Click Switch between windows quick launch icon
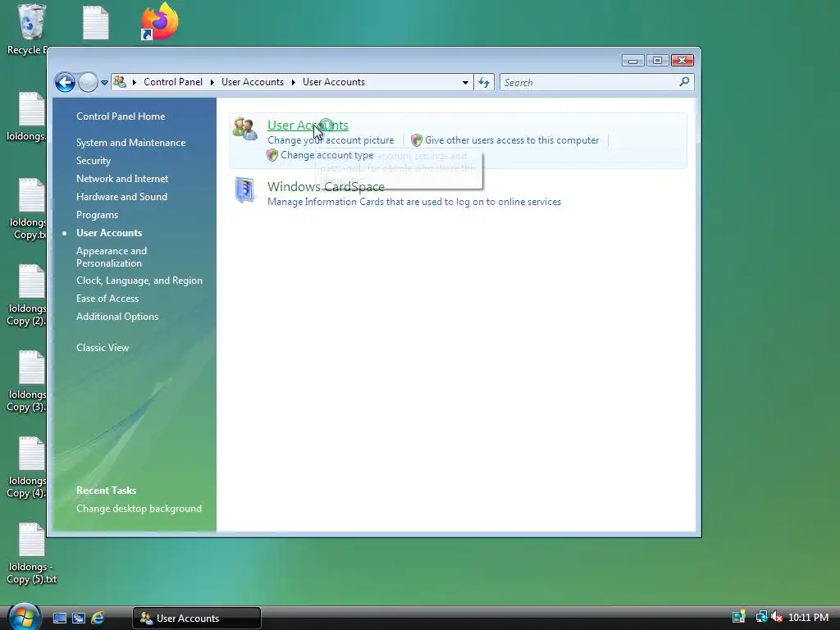840x630 pixels. pos(79,619)
